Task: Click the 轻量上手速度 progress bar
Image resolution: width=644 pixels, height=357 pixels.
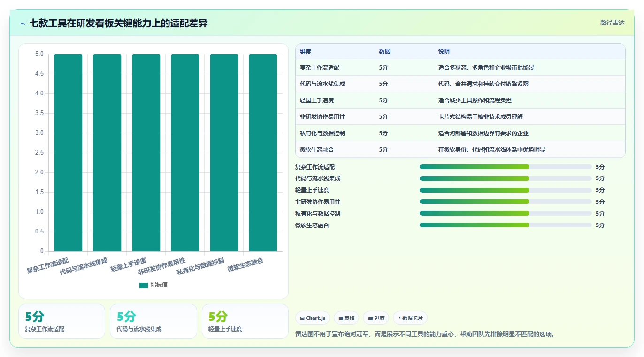Action: point(506,190)
